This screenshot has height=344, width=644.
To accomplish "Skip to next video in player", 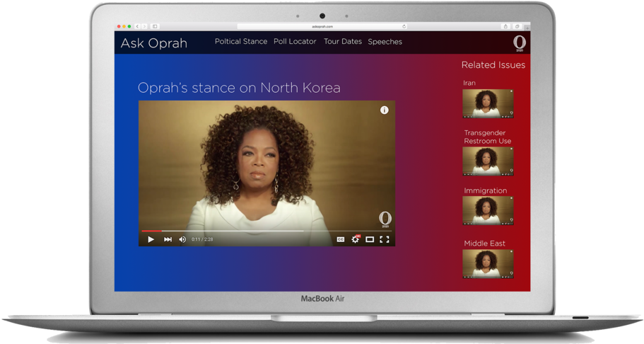I will click(168, 239).
